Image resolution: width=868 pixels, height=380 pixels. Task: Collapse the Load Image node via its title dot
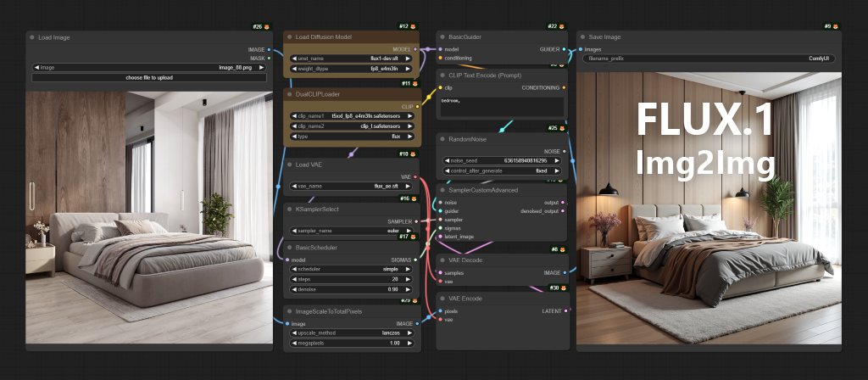31,37
